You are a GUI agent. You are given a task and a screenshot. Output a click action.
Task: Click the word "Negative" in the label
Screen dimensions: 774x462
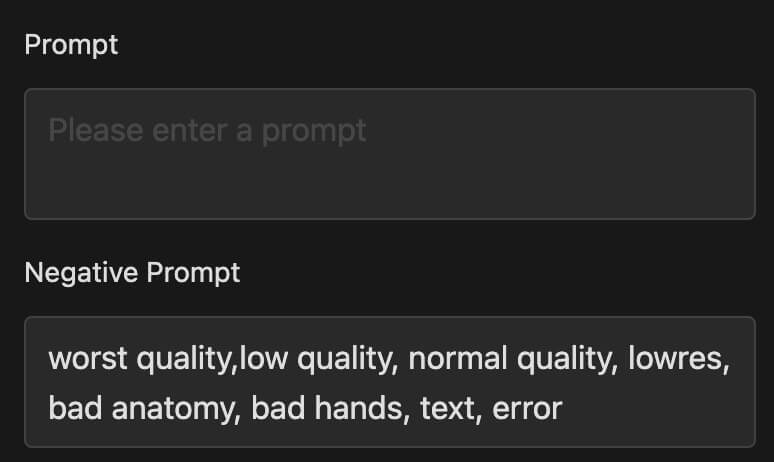81,273
